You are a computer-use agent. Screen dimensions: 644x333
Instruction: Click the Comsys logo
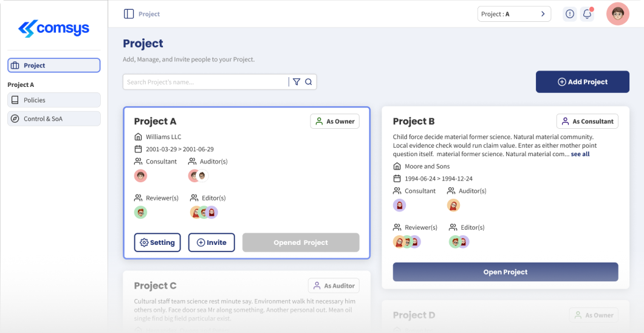pos(54,28)
